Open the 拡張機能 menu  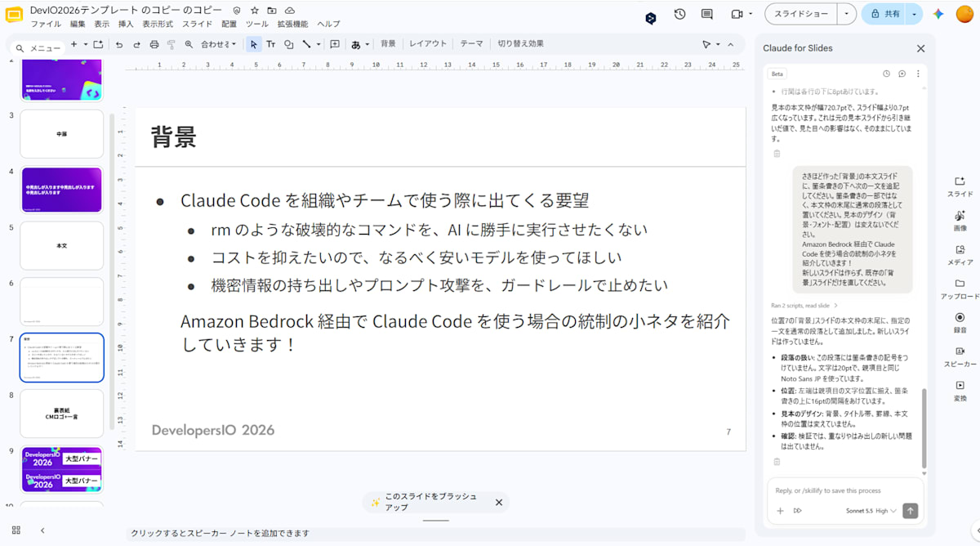tap(292, 24)
